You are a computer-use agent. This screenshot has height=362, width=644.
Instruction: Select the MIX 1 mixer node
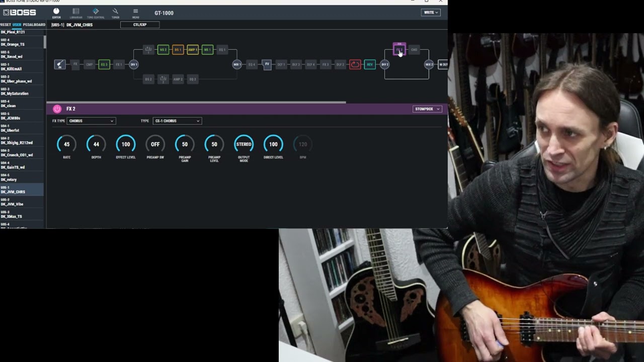(x=237, y=64)
